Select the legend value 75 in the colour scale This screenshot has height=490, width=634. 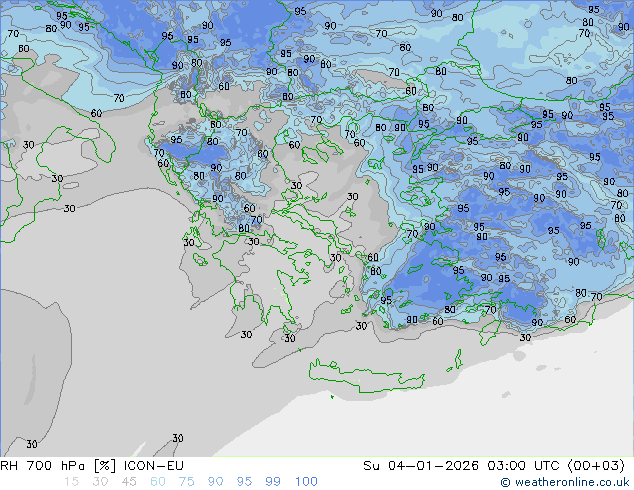pyautogui.click(x=186, y=482)
